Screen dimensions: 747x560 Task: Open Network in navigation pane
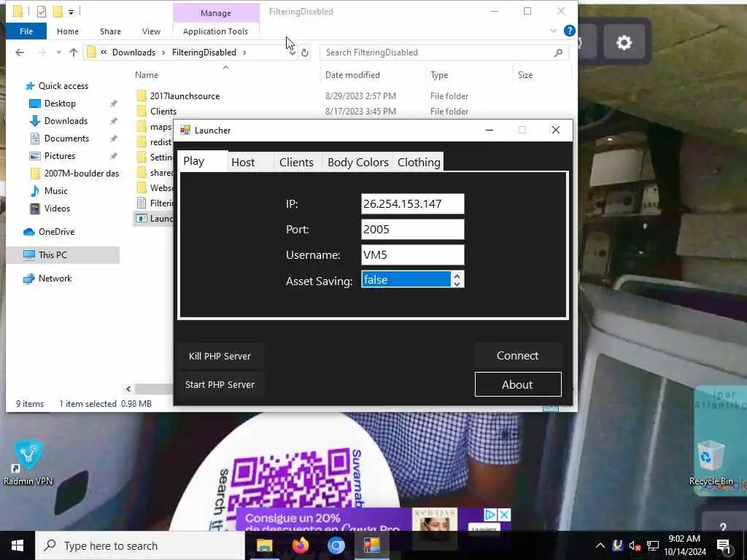click(x=55, y=278)
